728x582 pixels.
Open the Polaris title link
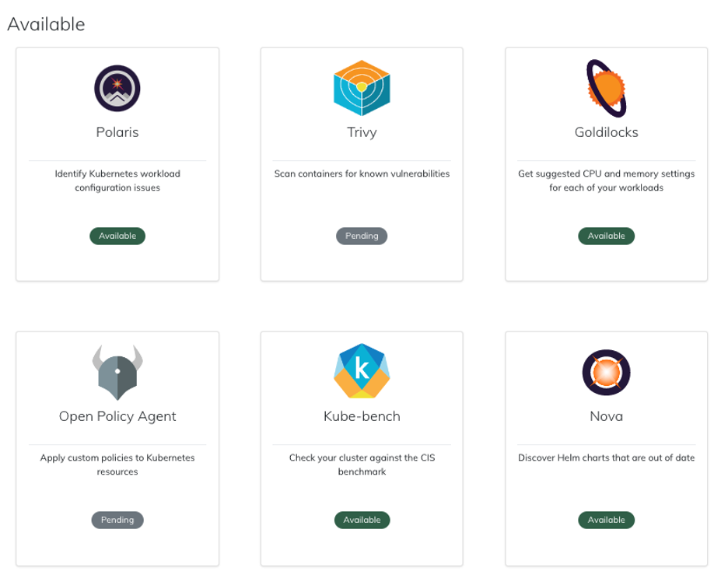[x=117, y=132]
